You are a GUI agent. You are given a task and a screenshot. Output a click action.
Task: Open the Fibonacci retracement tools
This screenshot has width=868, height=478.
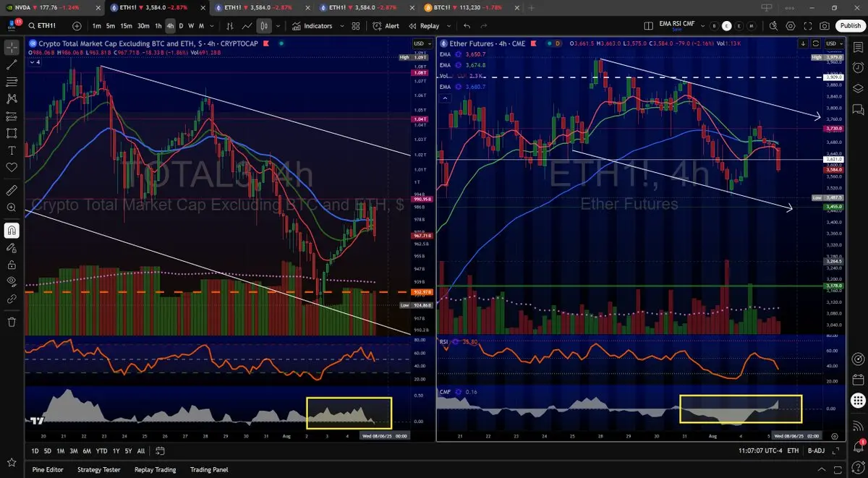(12, 82)
